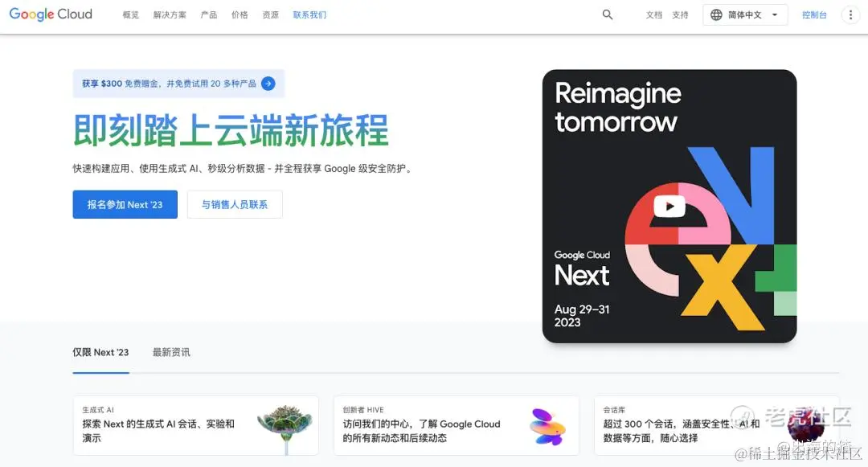This screenshot has height=467, width=868.
Task: Open the search magnifier icon
Action: click(608, 15)
